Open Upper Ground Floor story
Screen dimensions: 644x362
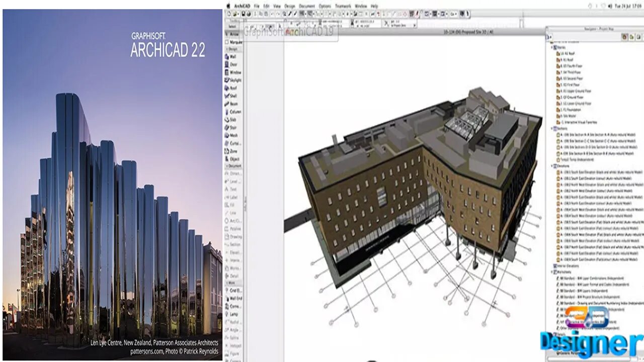[574, 91]
